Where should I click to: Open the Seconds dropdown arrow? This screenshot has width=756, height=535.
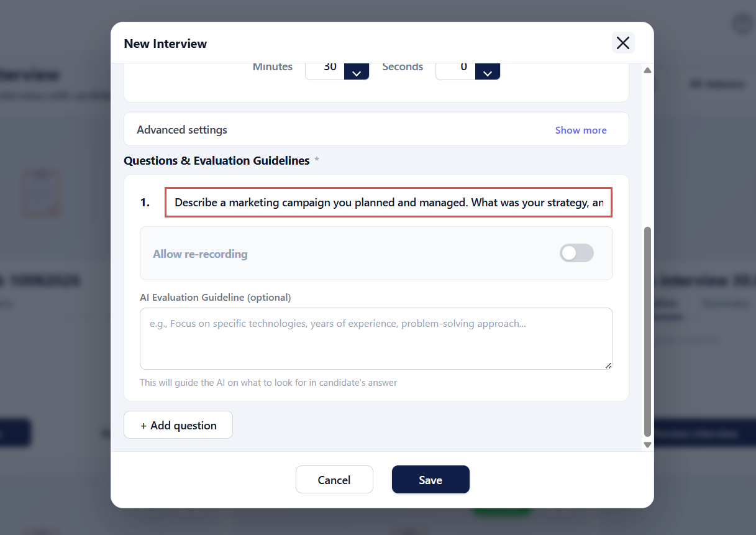(488, 71)
